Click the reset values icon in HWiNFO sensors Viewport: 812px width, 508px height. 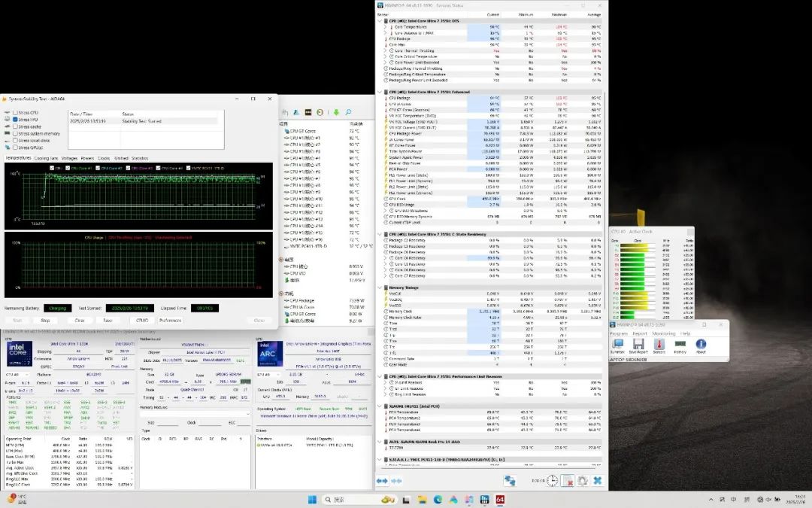(x=568, y=481)
